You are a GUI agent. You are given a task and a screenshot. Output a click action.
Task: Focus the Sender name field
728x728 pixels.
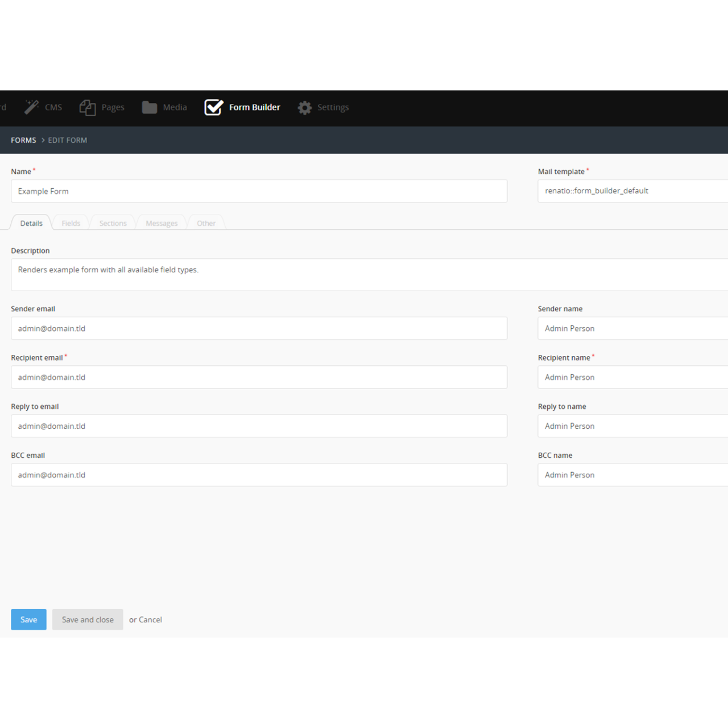(x=633, y=328)
